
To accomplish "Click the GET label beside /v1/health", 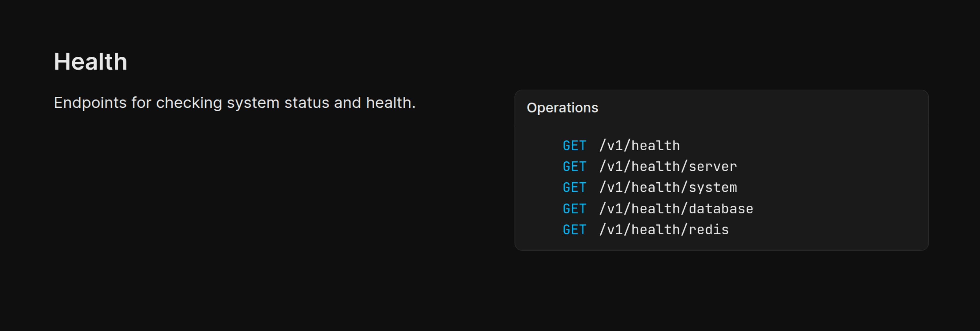I will 574,146.
